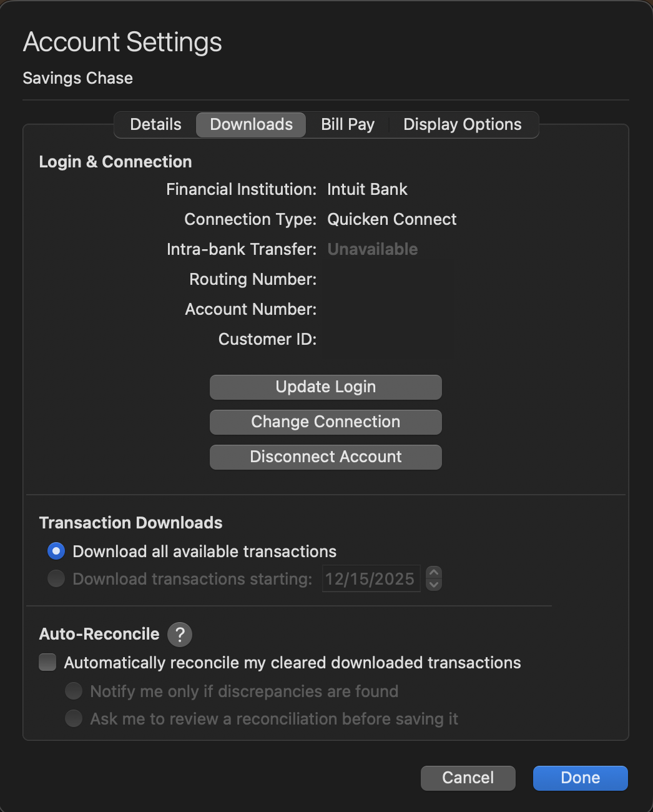Click the date stepper up arrow
Viewport: 653px width, 812px height.
pos(433,573)
